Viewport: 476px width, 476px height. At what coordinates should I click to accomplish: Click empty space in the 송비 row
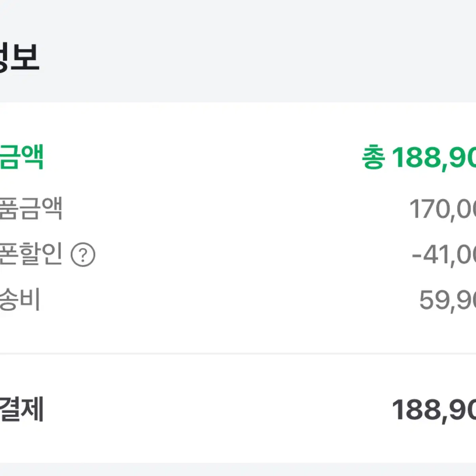click(x=230, y=300)
